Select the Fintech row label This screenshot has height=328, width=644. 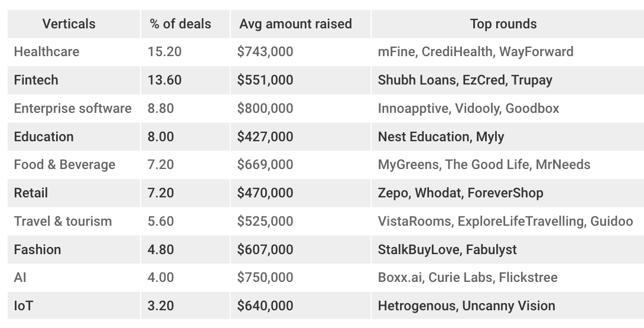(x=36, y=80)
